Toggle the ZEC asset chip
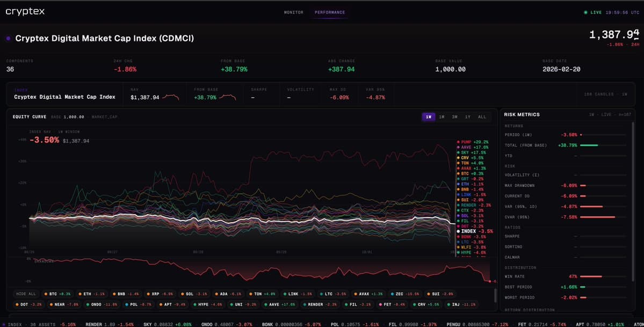Screen dimensions: 644x327 [404, 294]
